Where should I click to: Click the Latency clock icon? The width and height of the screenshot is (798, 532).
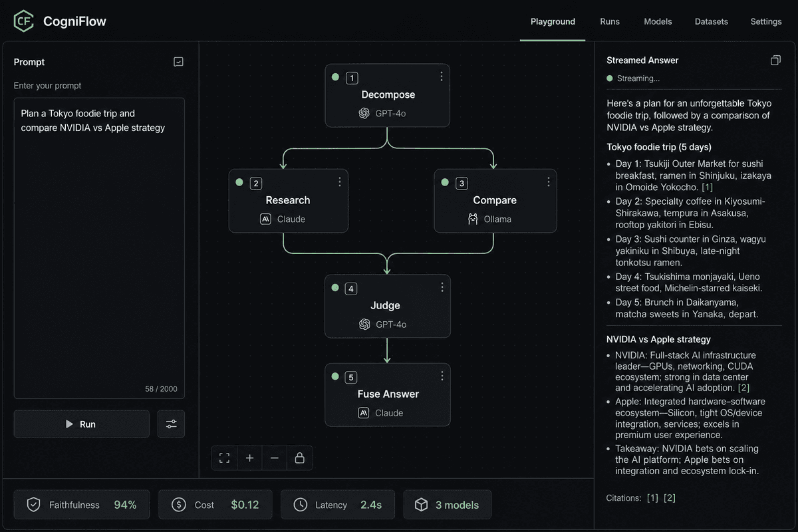pyautogui.click(x=301, y=505)
